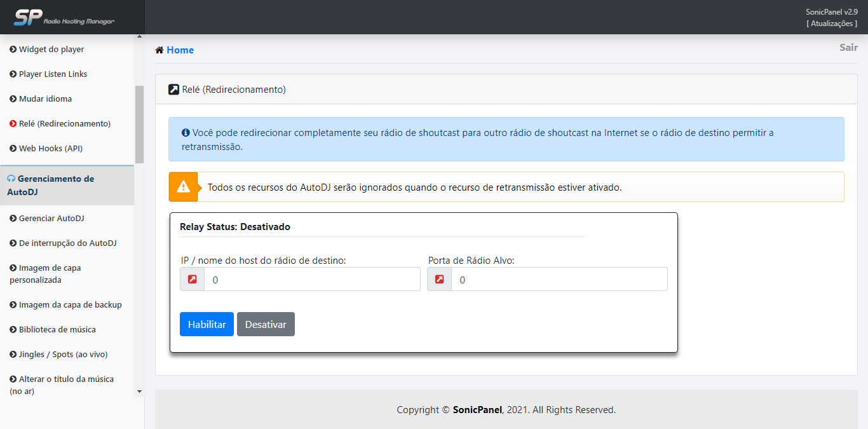
Task: Click the arrow icon beside Jingles / Spots
Action: tap(13, 355)
